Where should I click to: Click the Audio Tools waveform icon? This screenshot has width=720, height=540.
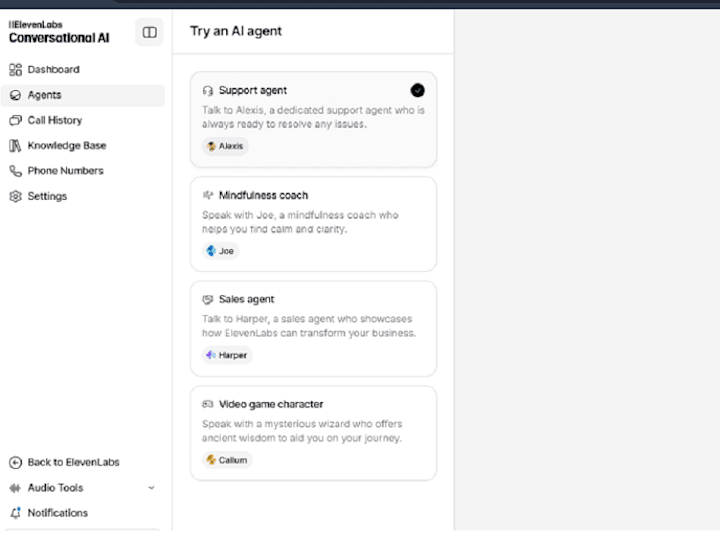(x=16, y=488)
